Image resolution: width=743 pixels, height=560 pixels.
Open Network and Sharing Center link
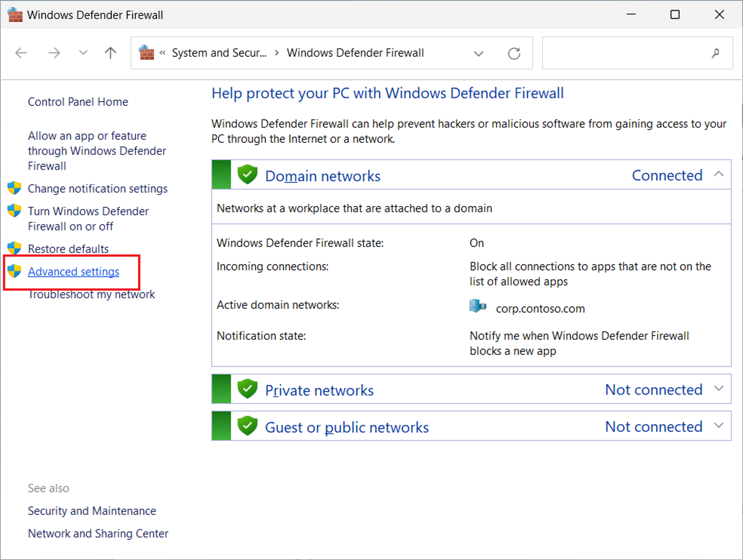pyautogui.click(x=98, y=534)
